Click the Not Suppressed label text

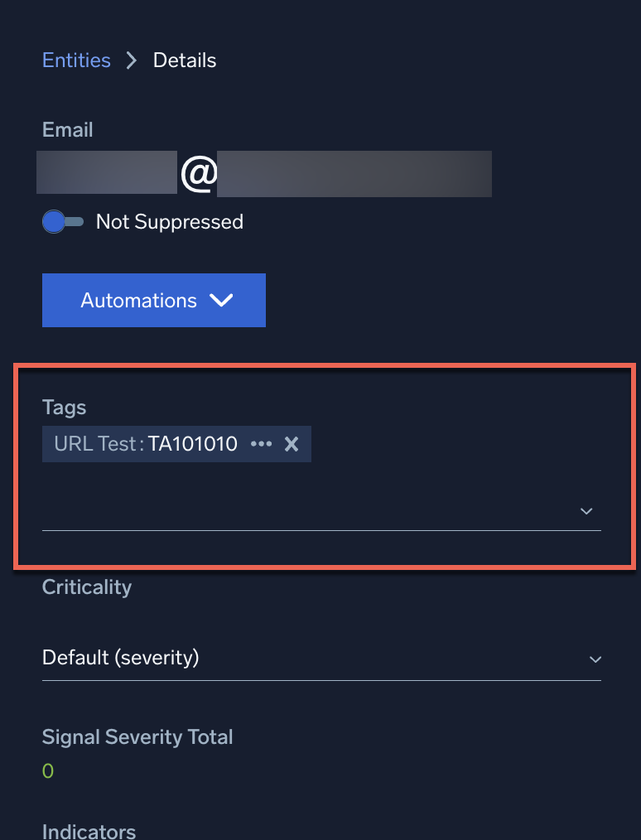[x=169, y=222]
